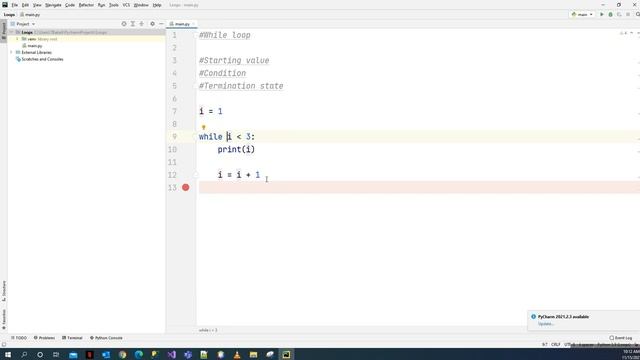Click the Expand All icon in Project panel
The width and height of the screenshot is (640, 360).
tap(133, 24)
